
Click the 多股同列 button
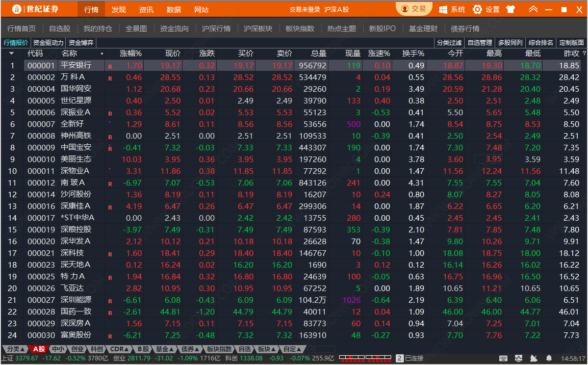(510, 43)
